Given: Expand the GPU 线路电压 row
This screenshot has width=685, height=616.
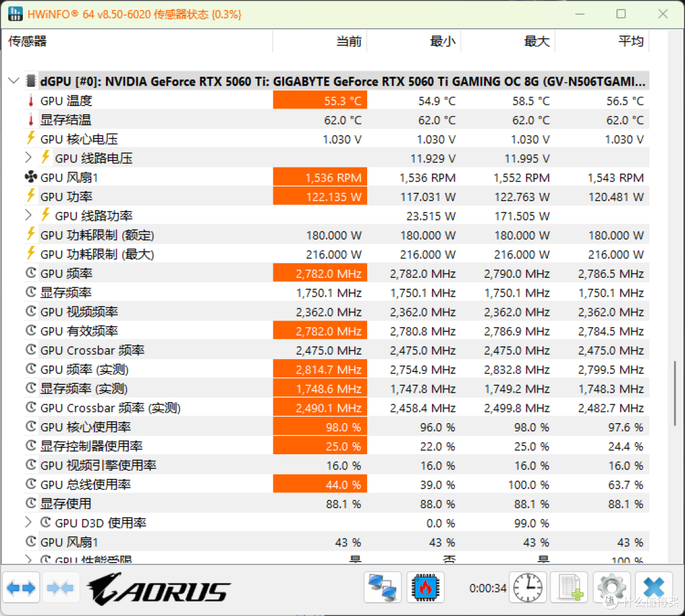Looking at the screenshot, I should (29, 158).
